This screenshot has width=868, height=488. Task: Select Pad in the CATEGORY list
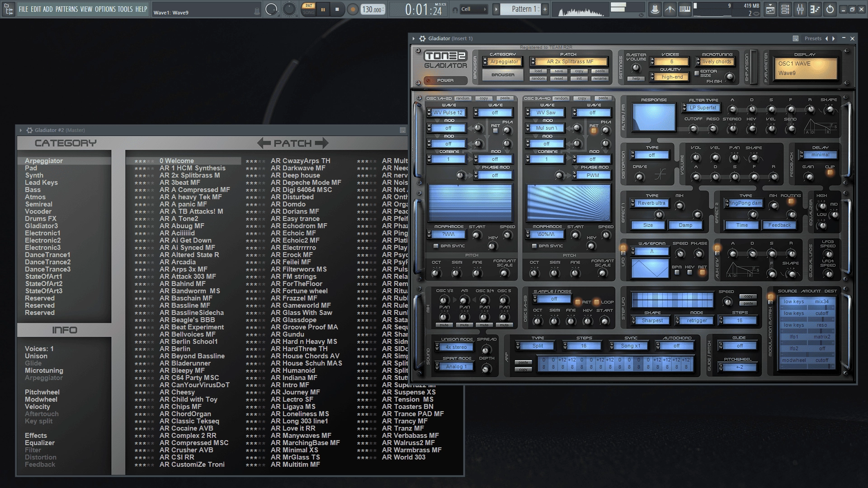[31, 168]
